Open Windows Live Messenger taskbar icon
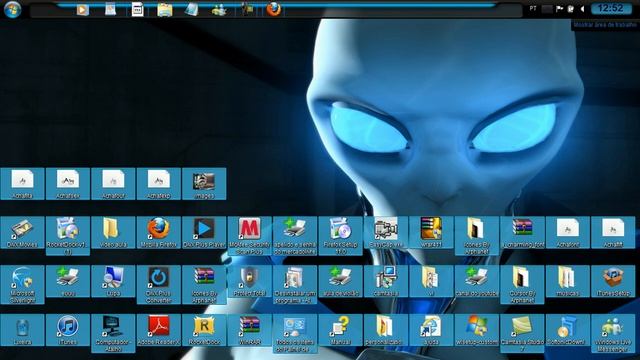640x360 pixels. click(219, 9)
